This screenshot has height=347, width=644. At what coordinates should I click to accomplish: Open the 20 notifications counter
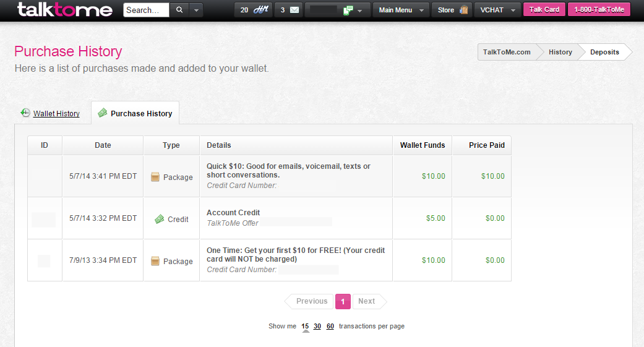click(254, 10)
